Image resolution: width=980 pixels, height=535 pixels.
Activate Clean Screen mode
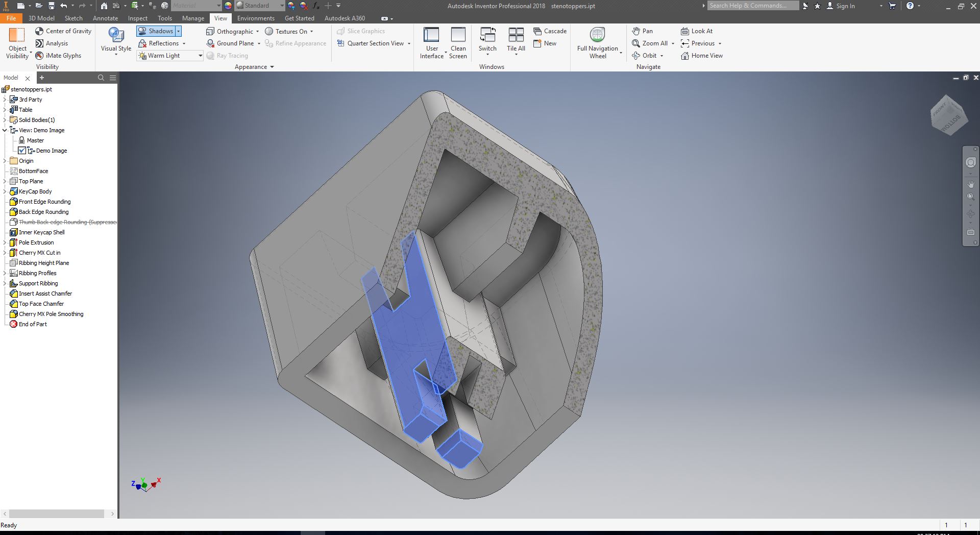point(458,43)
